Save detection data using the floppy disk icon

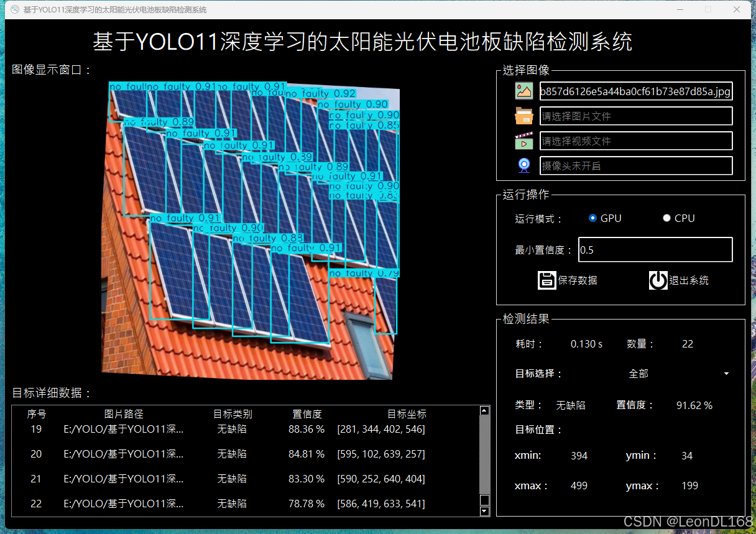click(546, 280)
